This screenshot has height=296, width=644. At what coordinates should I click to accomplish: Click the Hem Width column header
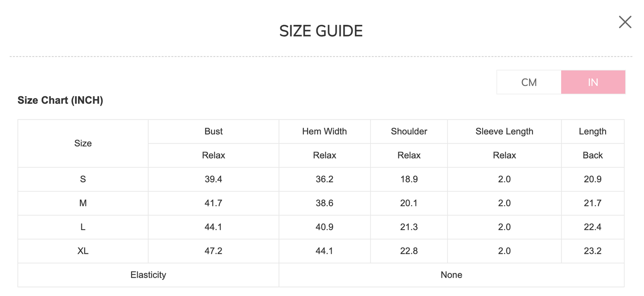[324, 131]
